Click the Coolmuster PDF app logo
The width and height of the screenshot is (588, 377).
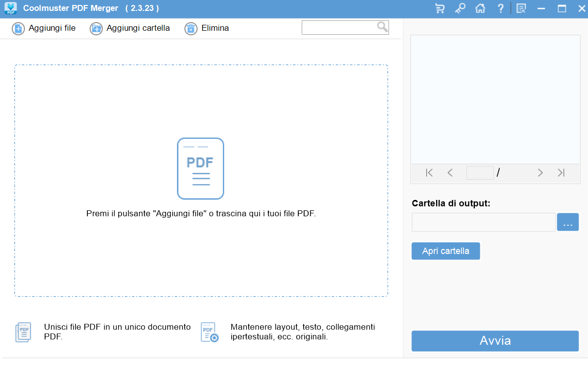pyautogui.click(x=11, y=8)
